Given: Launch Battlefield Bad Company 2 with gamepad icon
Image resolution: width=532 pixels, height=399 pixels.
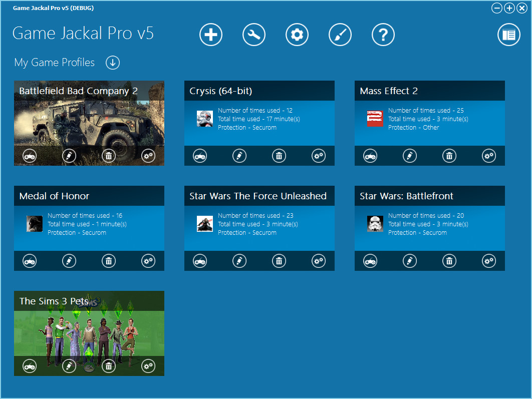Looking at the screenshot, I should (30, 156).
